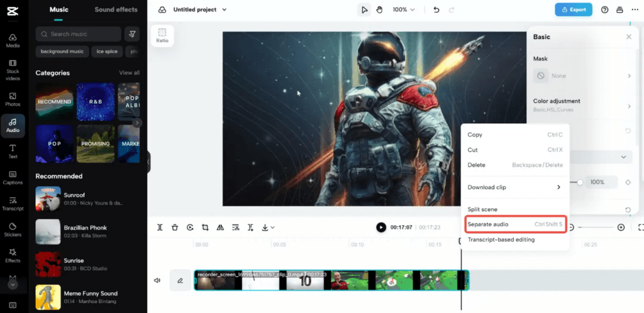644x313 pixels.
Task: Open the 100% zoom level dropdown
Action: [404, 9]
